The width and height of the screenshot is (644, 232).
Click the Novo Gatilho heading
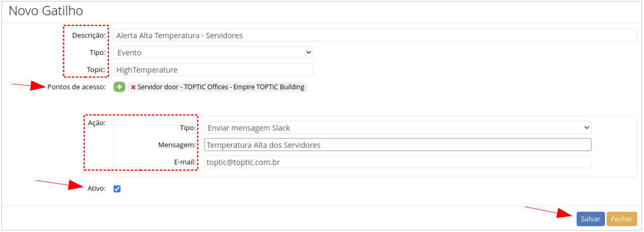(46, 11)
